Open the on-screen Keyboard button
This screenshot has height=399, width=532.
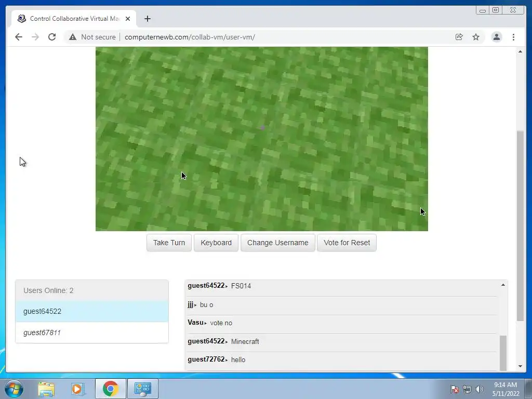216,243
